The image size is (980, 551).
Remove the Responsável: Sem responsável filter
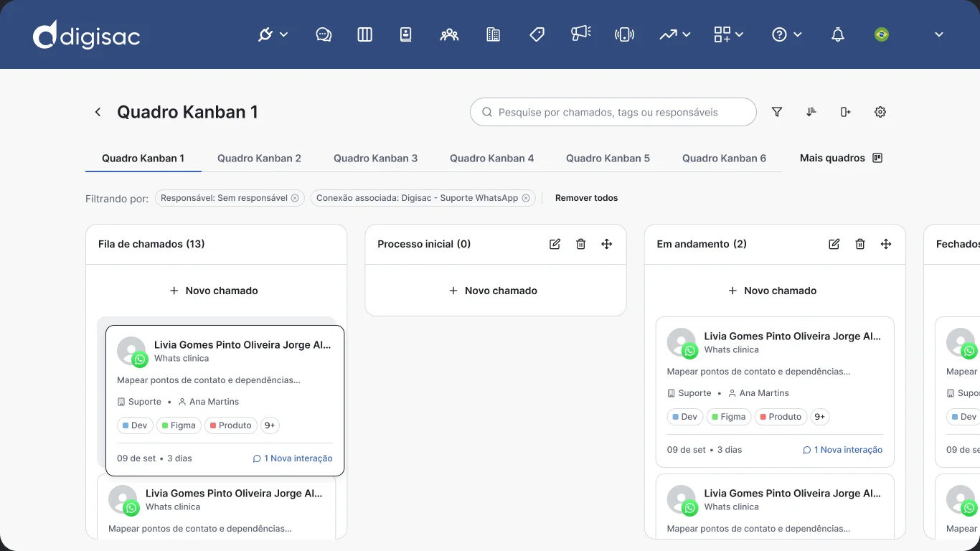(295, 198)
